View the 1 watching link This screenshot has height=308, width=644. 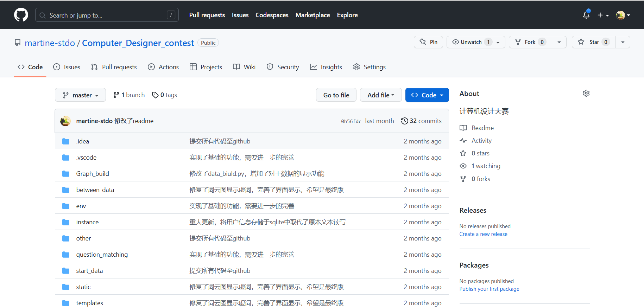[480, 166]
